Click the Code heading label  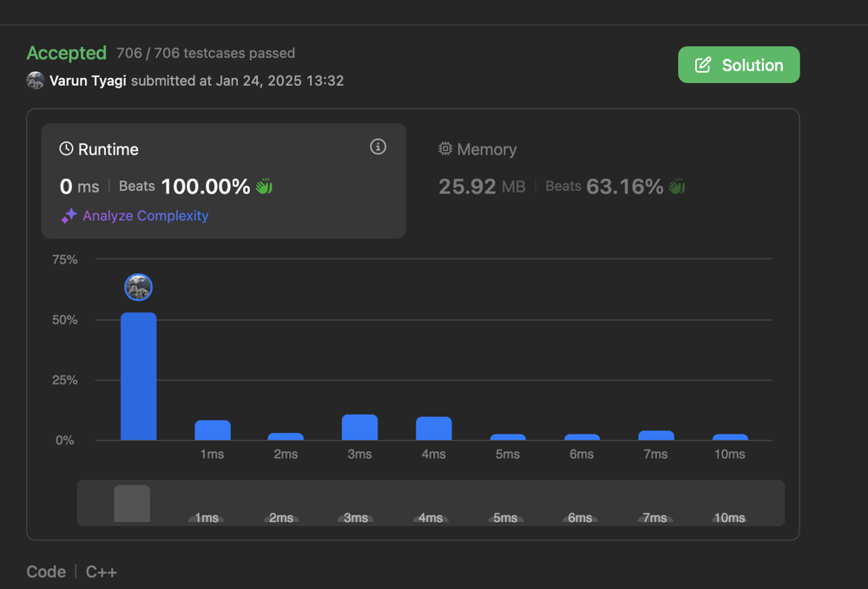pos(46,572)
